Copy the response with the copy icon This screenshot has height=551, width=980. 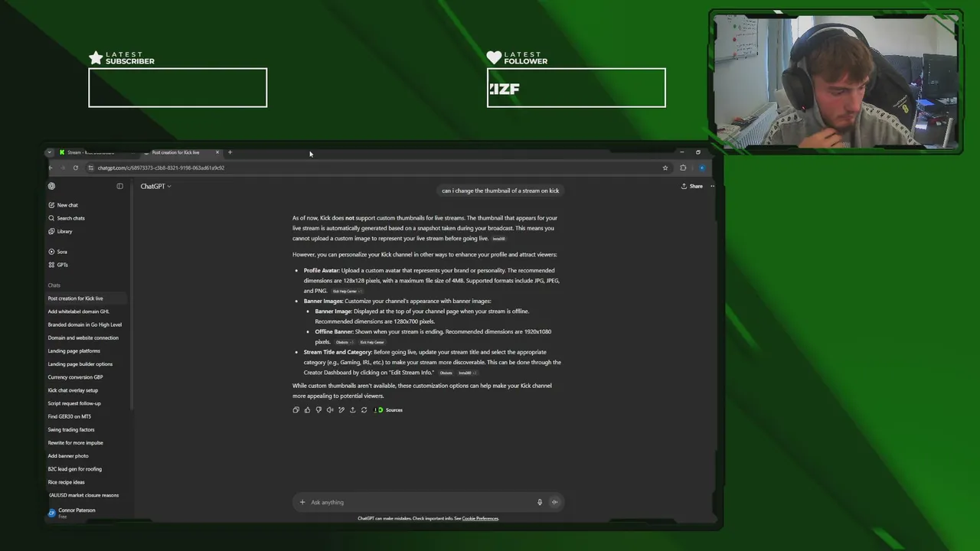tap(296, 410)
